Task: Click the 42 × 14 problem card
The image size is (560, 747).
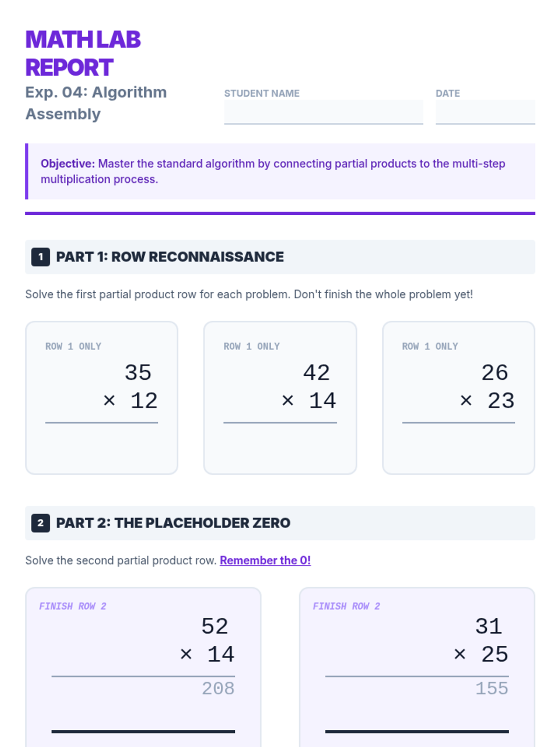Action: 280,397
